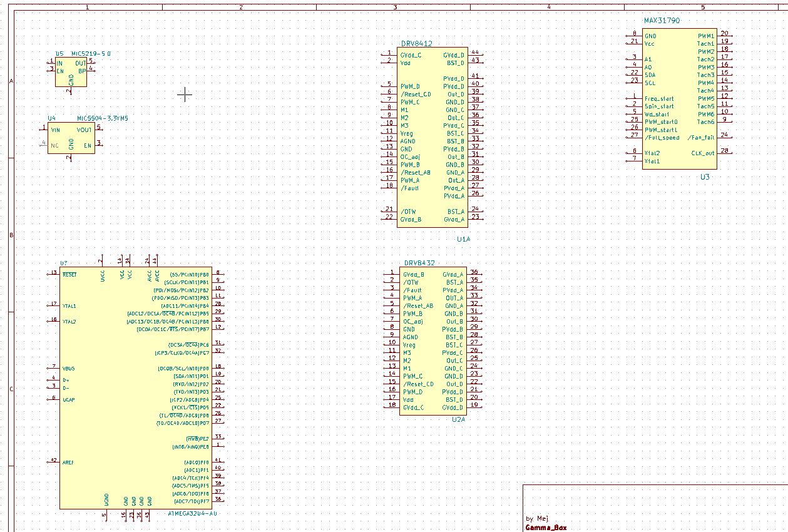Click the CLK_out pin on MAX31790
This screenshot has height=532, width=788.
pos(703,153)
